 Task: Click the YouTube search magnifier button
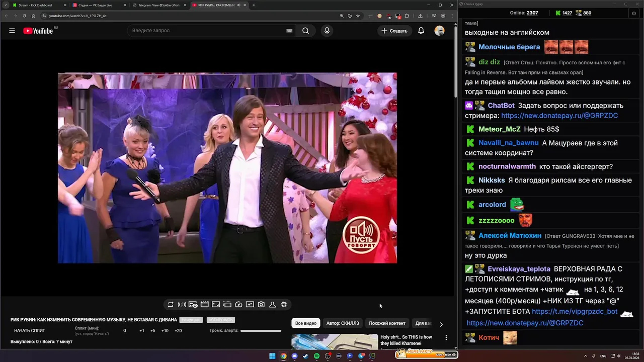pyautogui.click(x=305, y=31)
